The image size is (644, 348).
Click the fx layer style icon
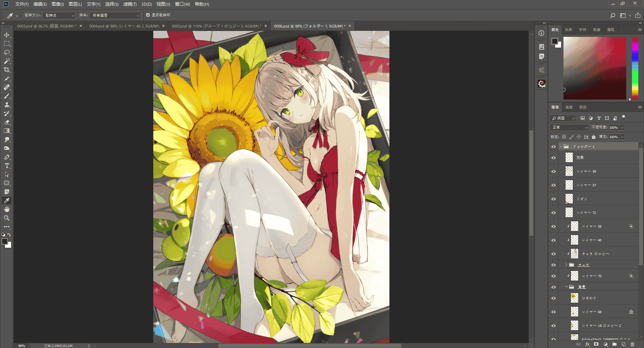pos(587,344)
